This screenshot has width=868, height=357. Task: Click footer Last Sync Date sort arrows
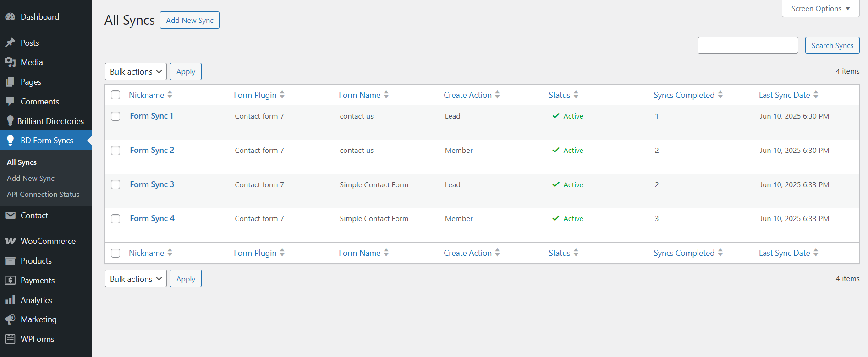pyautogui.click(x=816, y=253)
